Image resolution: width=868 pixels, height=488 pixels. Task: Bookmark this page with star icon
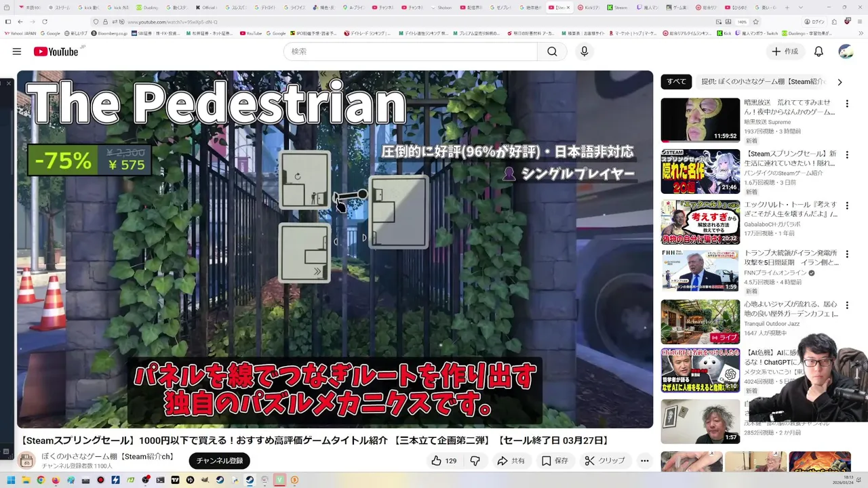pyautogui.click(x=756, y=22)
